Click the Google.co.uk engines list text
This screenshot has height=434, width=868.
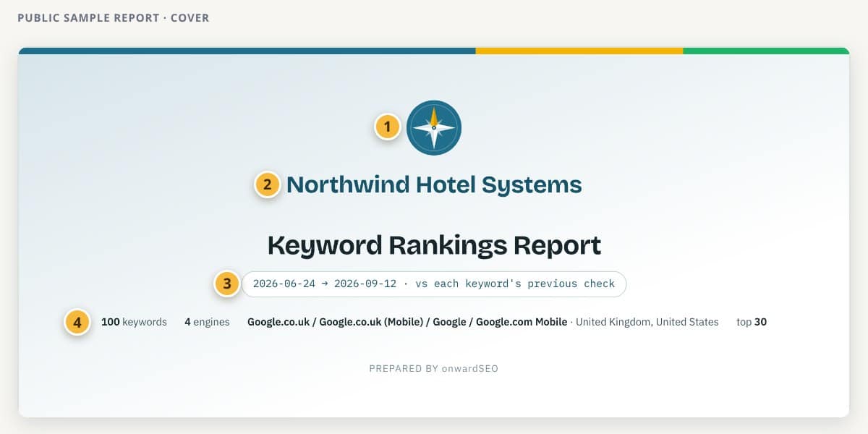click(407, 322)
